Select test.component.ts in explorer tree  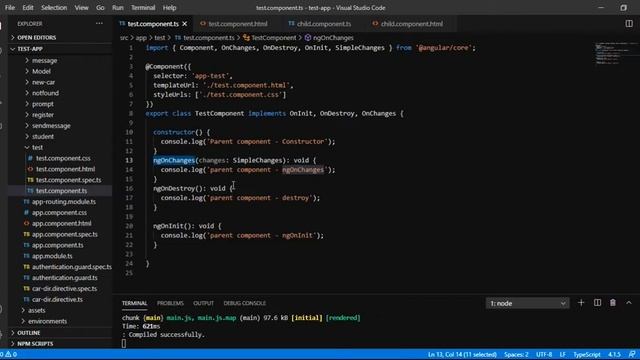click(61, 191)
